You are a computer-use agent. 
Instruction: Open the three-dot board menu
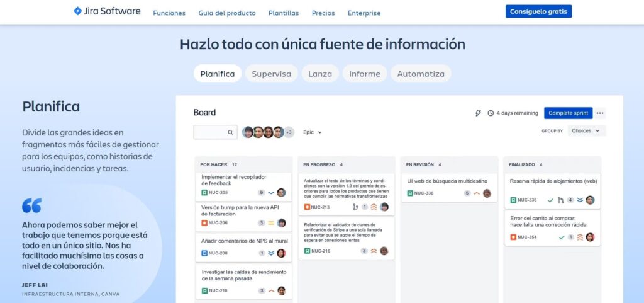[x=600, y=113]
